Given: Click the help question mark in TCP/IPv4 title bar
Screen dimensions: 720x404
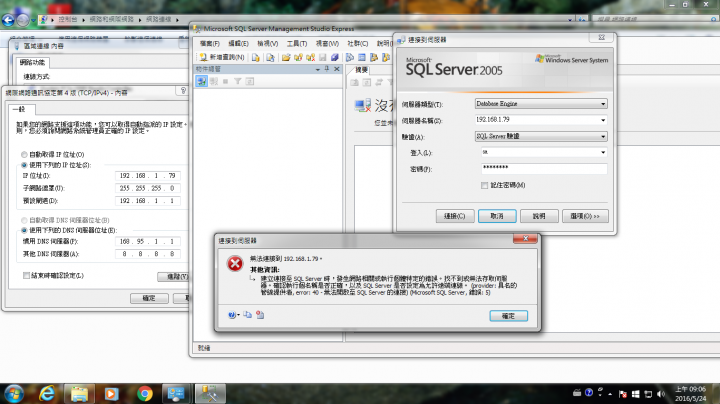Looking at the screenshot, I should coord(183,91).
